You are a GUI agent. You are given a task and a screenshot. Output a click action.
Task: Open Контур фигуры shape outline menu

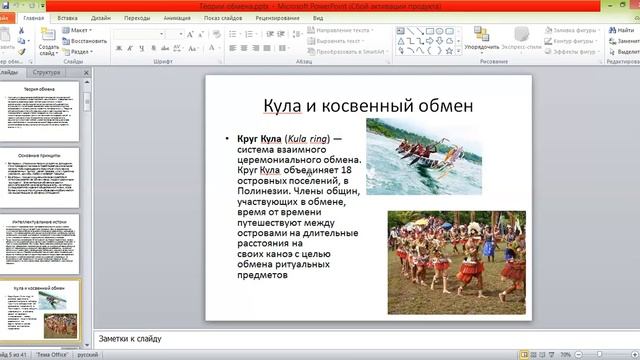tap(571, 41)
